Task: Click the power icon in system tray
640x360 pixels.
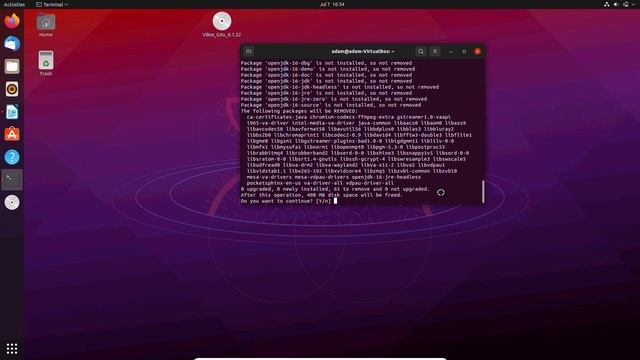Action: [626, 4]
